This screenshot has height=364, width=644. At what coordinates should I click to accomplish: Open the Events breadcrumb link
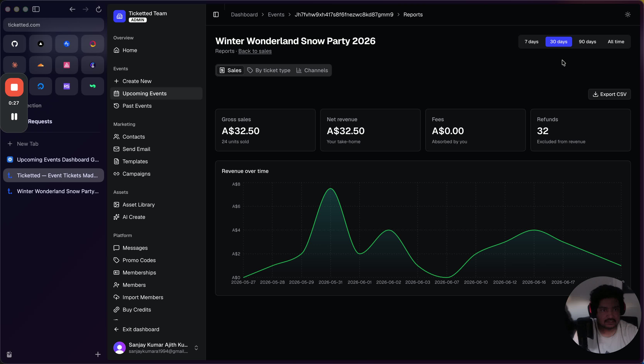coord(276,14)
